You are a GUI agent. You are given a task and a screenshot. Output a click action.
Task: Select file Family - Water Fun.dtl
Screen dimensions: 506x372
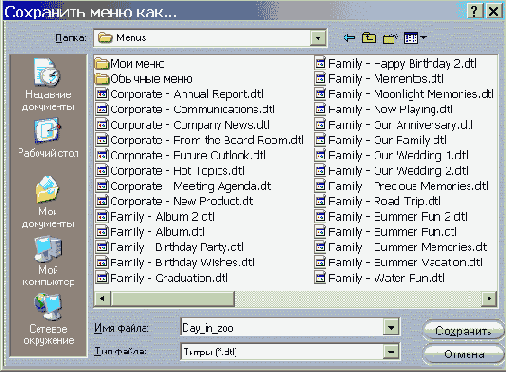coord(380,278)
